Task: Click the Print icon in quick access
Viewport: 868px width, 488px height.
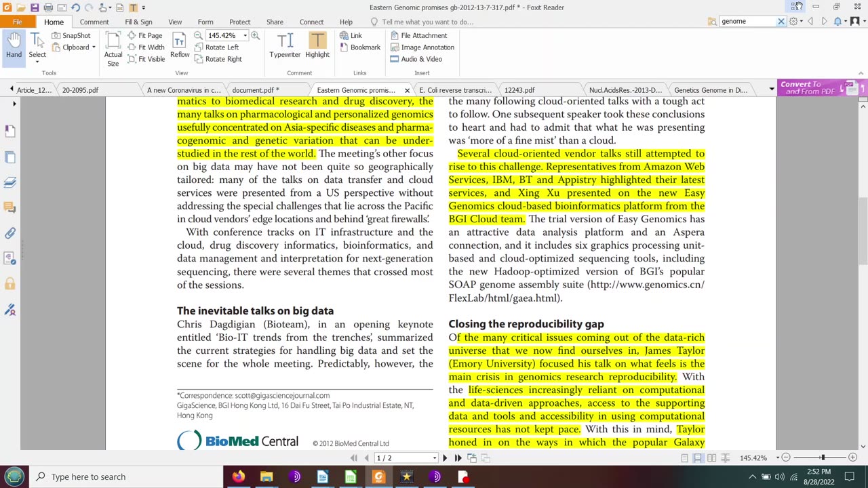Action: [48, 7]
